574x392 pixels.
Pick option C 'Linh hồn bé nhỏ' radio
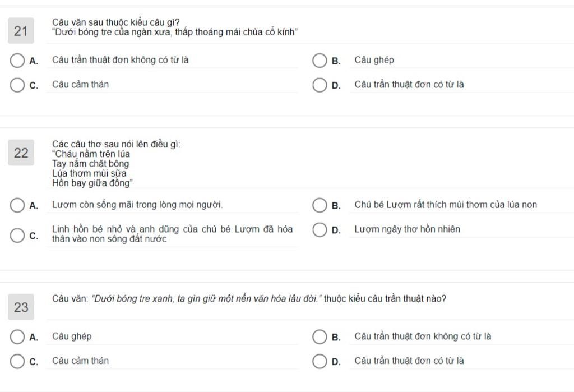17,236
